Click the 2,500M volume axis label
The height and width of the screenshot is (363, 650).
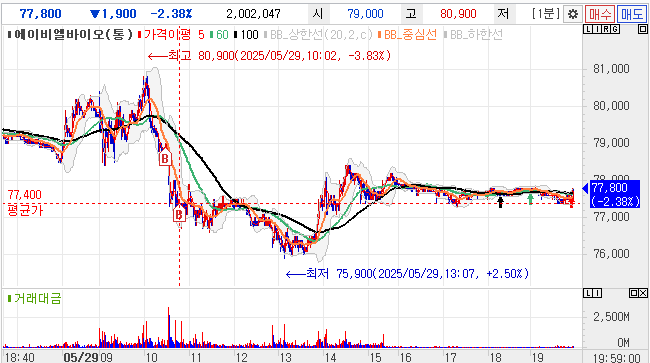pyautogui.click(x=611, y=317)
